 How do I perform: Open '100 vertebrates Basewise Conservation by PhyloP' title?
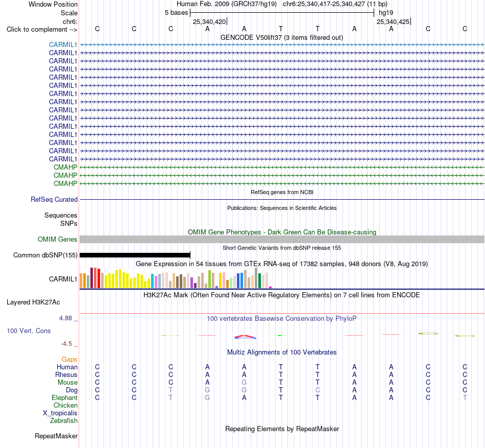(x=282, y=318)
